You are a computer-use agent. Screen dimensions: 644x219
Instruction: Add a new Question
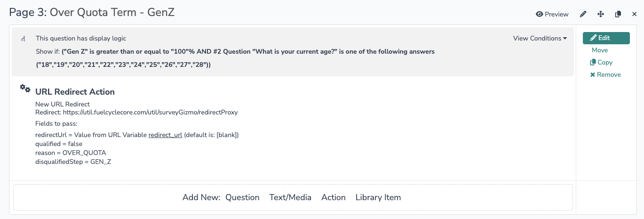point(242,197)
